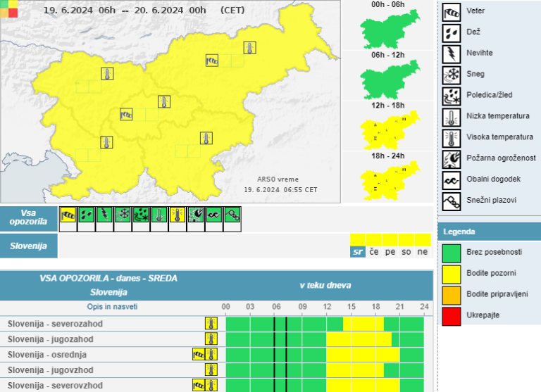This screenshot has width=541, height=392.
Task: Select the rain warning icon in Vsa opozorila row
Action: [x=87, y=215]
